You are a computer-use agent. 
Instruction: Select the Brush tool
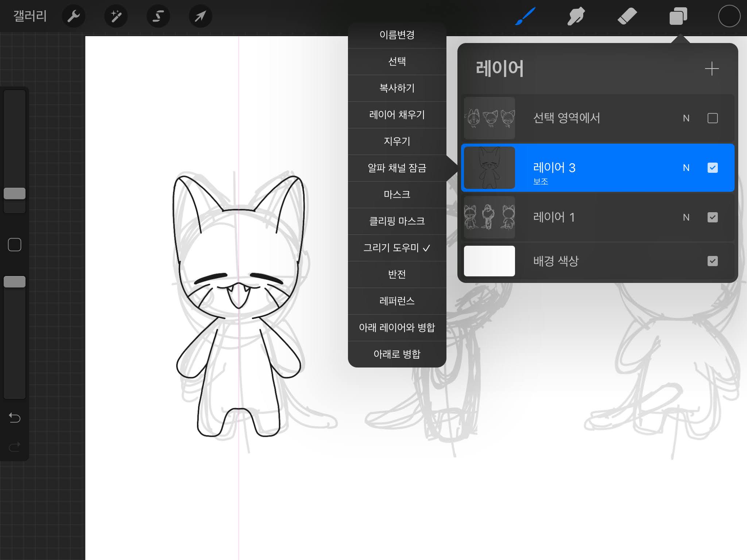tap(525, 16)
